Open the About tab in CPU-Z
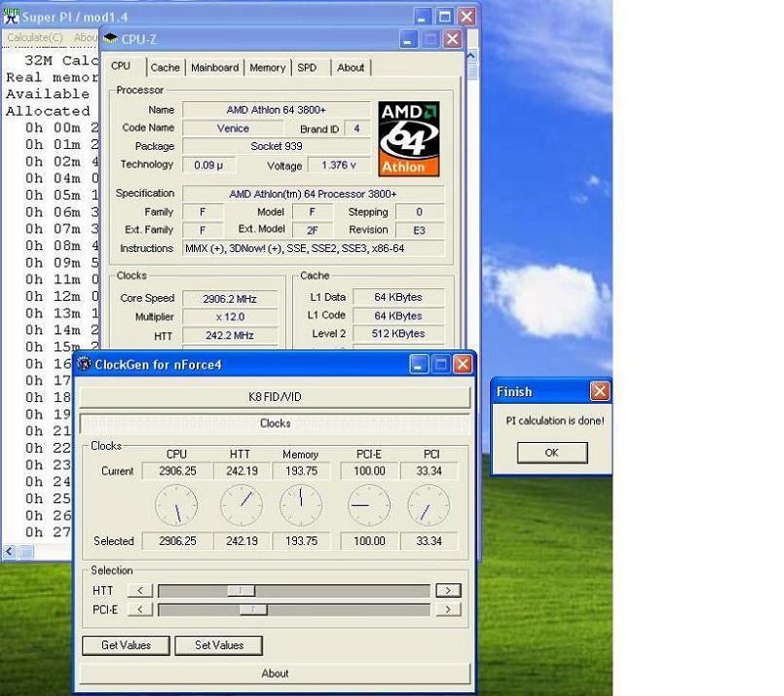 351,67
